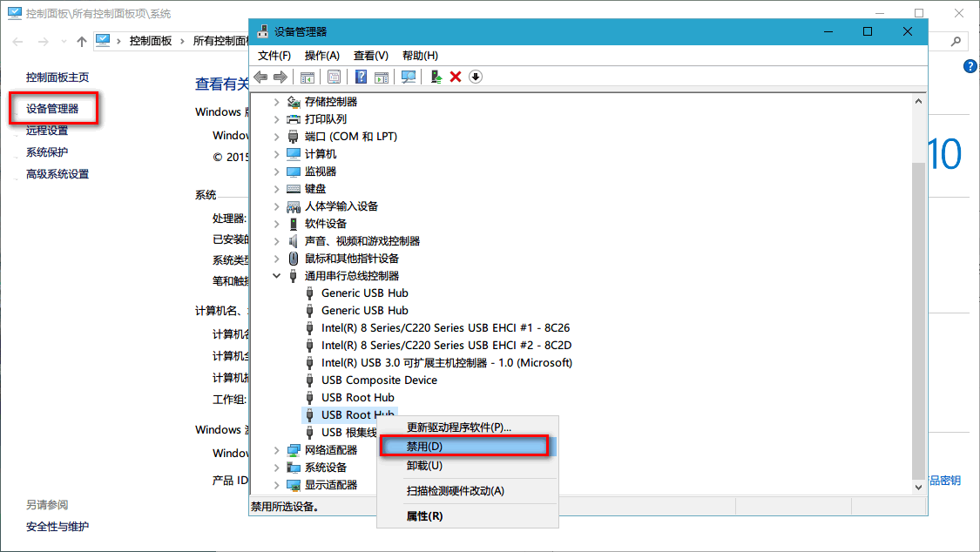This screenshot has width=980, height=552.
Task: Open the 操作(A) menu
Action: [321, 56]
